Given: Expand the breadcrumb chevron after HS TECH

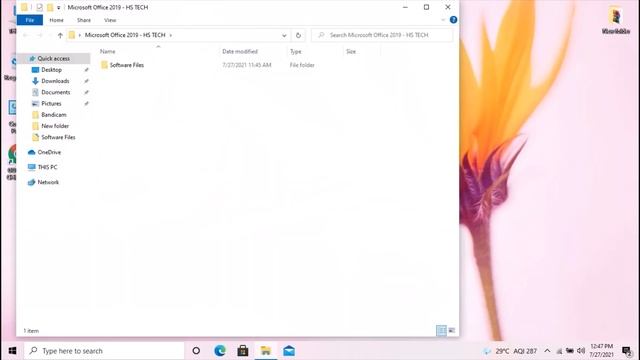Looking at the screenshot, I should [171, 36].
